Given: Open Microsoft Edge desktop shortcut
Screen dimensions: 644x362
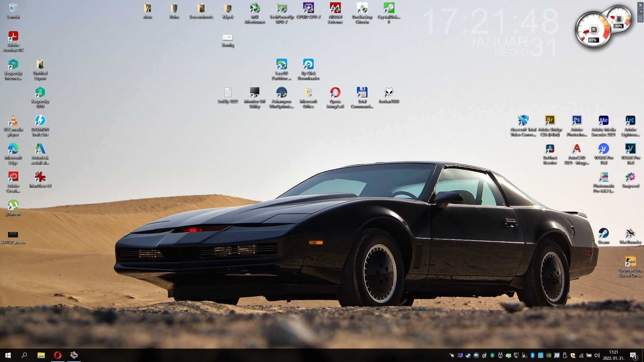Looking at the screenshot, I should coord(13,154).
